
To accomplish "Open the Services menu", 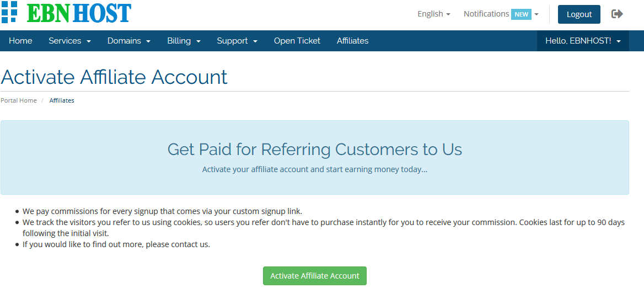I will [x=69, y=41].
